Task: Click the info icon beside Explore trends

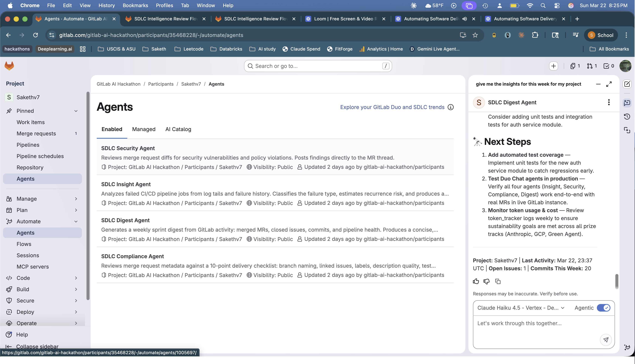Action: (x=450, y=107)
